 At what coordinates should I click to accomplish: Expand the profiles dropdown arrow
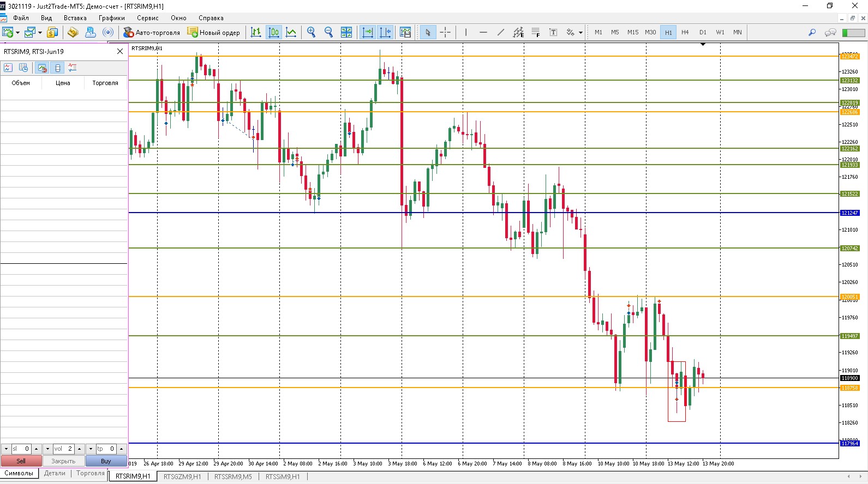tap(40, 33)
